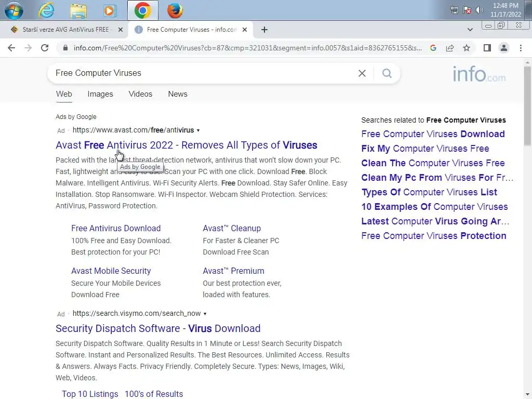Submit search with magnifier icon
Viewport: 532px width, 399px height.
coord(387,73)
